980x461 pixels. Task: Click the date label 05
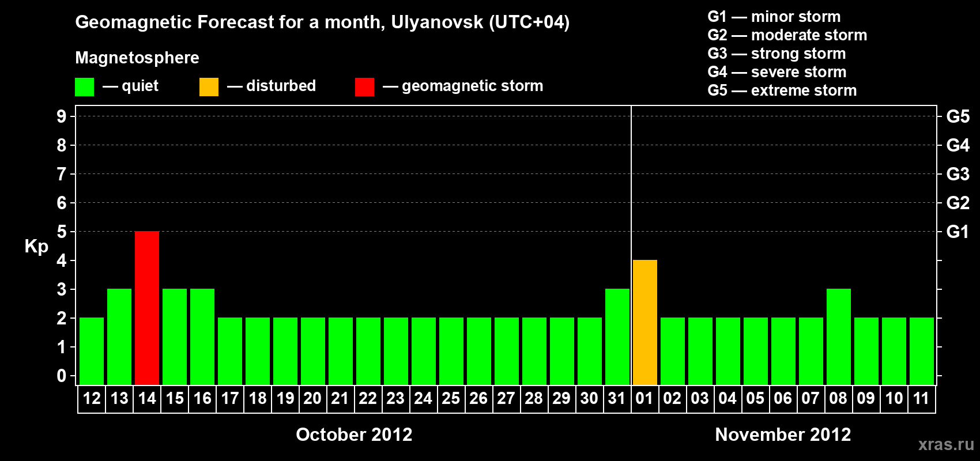(755, 398)
